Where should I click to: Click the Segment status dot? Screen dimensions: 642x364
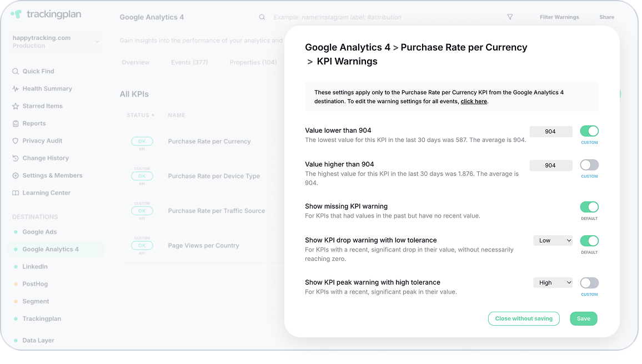coord(16,301)
